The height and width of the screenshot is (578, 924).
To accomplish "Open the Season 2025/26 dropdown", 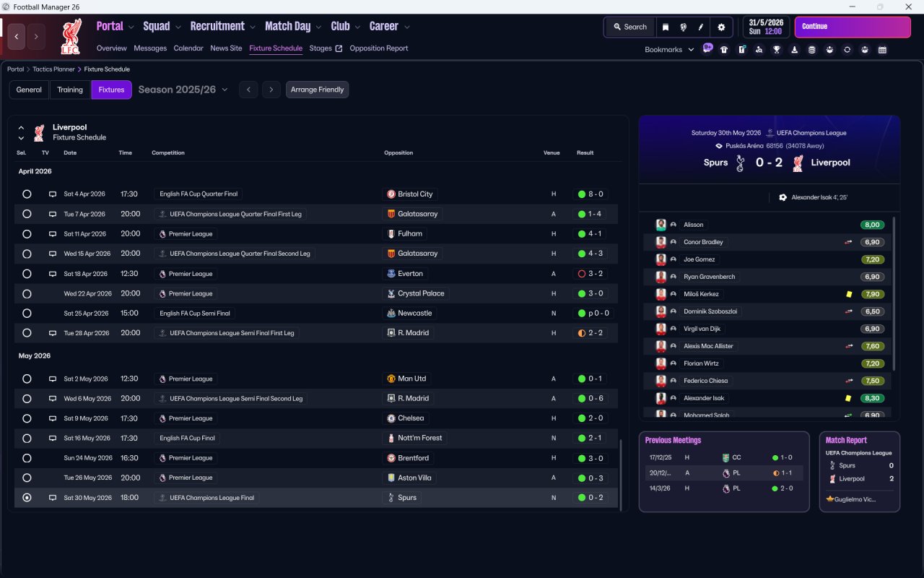I will tap(183, 90).
